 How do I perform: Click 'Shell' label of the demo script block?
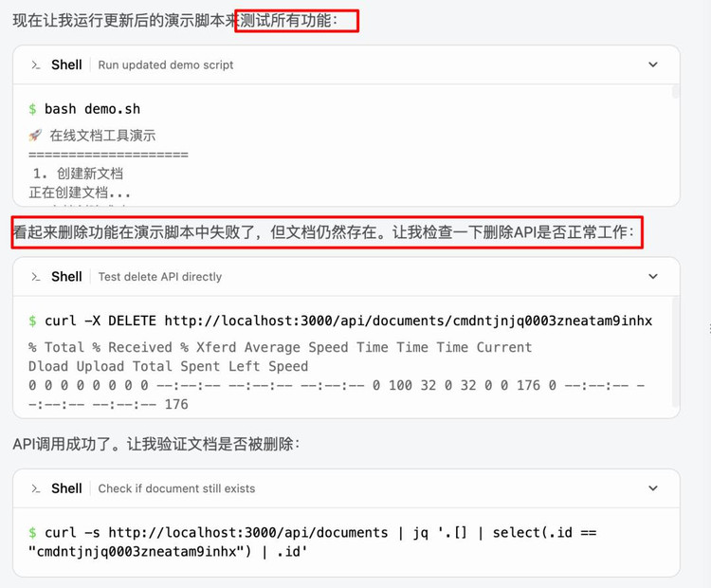click(x=66, y=64)
